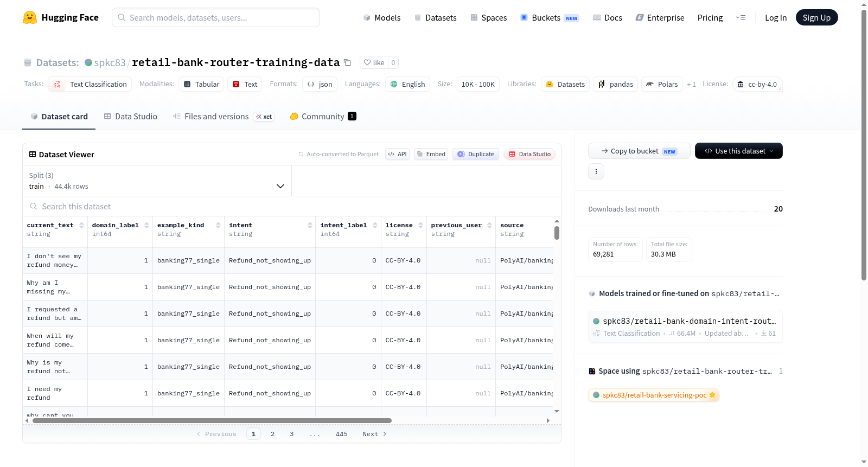Switch to the Files and versions tab
Screen dimensions: 868x467
click(223, 116)
